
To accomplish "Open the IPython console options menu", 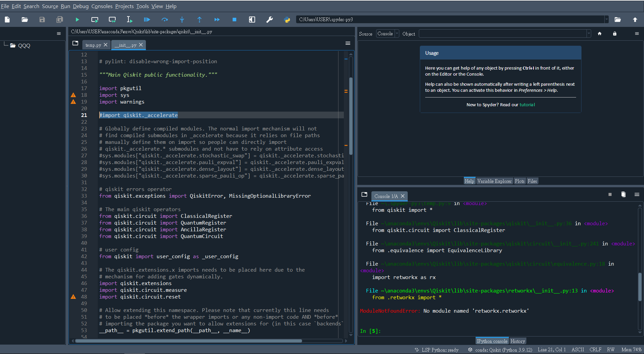I will [637, 194].
